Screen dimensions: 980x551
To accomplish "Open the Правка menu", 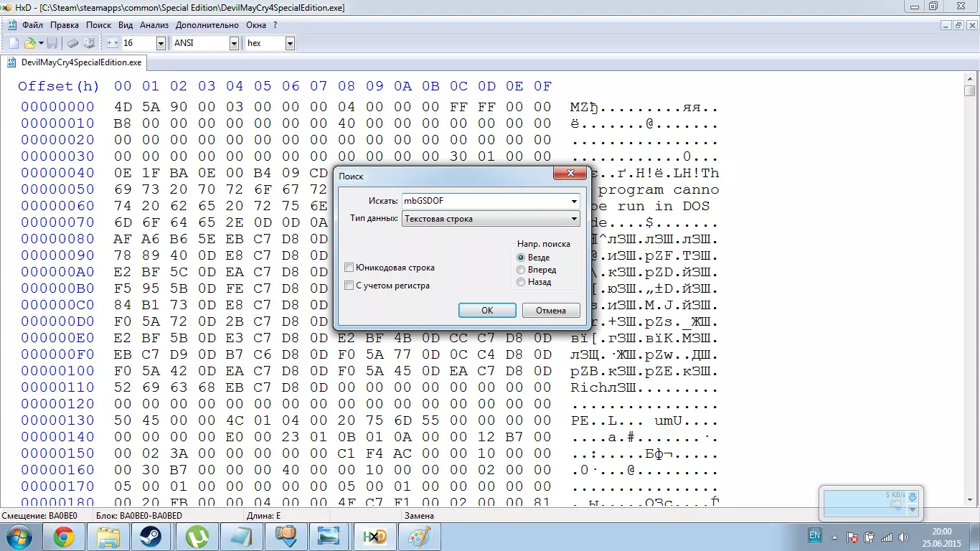I will 65,25.
